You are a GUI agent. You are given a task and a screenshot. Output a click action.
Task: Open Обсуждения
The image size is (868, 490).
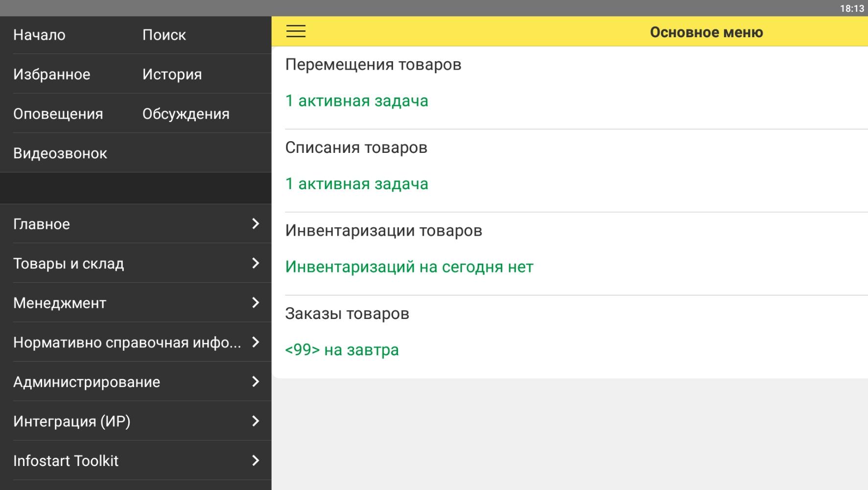point(186,114)
